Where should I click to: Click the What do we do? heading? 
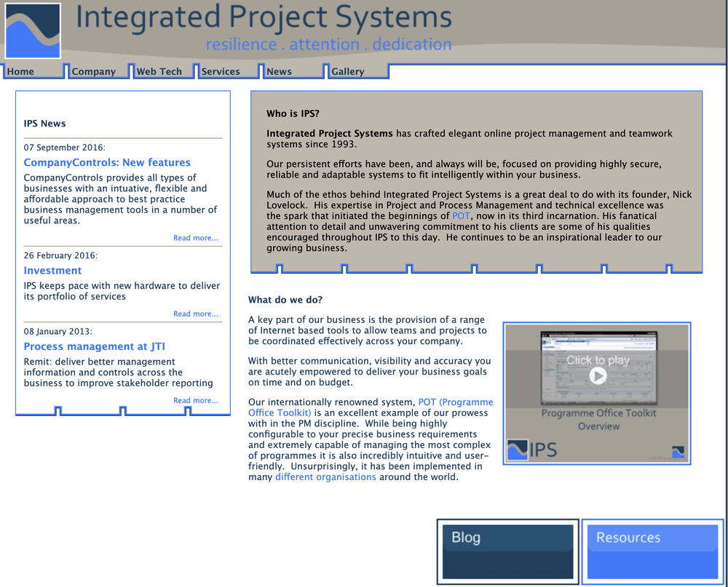coord(285,300)
